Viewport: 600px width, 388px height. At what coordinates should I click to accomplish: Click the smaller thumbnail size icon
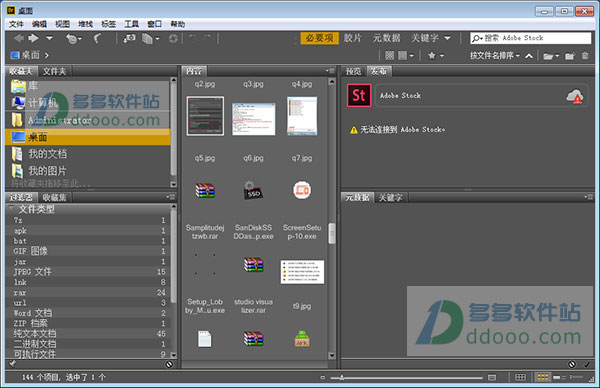tap(323, 377)
